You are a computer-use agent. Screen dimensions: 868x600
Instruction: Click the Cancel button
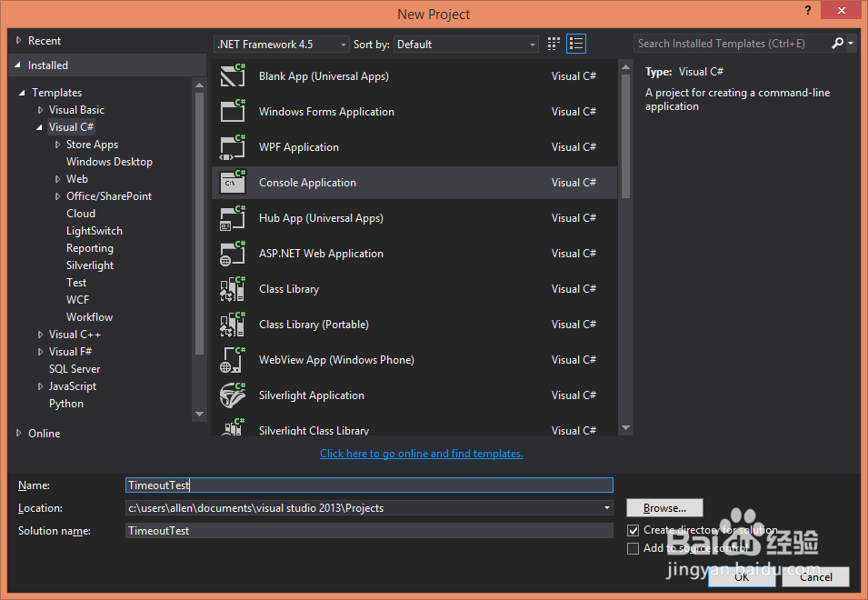(x=815, y=576)
